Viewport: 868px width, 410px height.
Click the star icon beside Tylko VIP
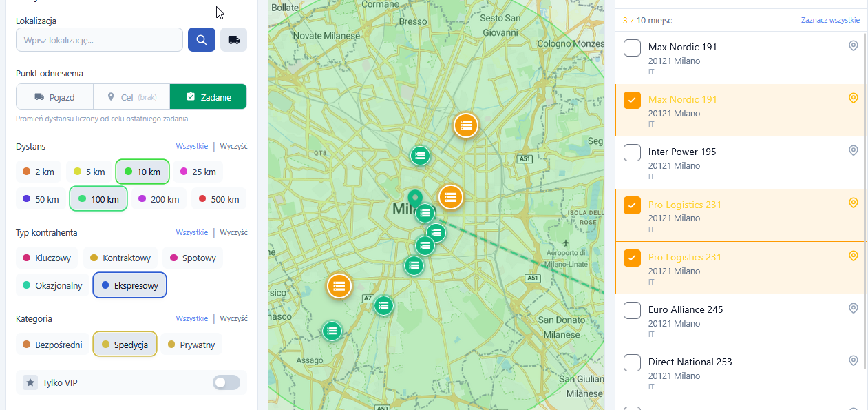click(30, 382)
